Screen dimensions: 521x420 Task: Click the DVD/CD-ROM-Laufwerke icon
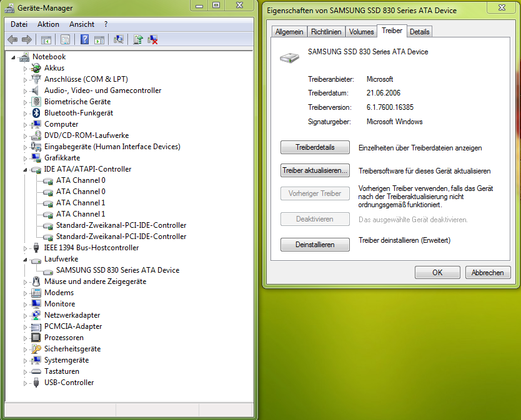click(36, 135)
